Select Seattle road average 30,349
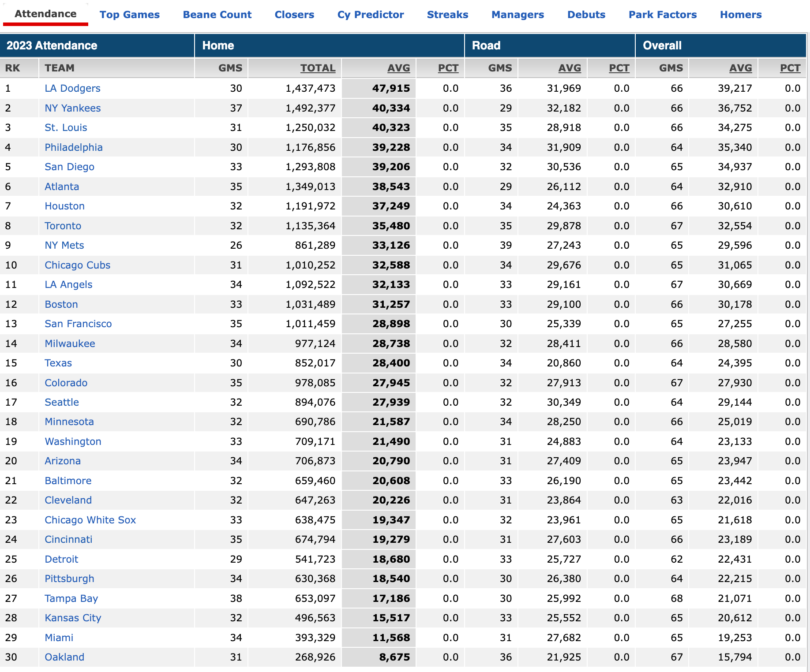810x672 pixels. pos(564,402)
